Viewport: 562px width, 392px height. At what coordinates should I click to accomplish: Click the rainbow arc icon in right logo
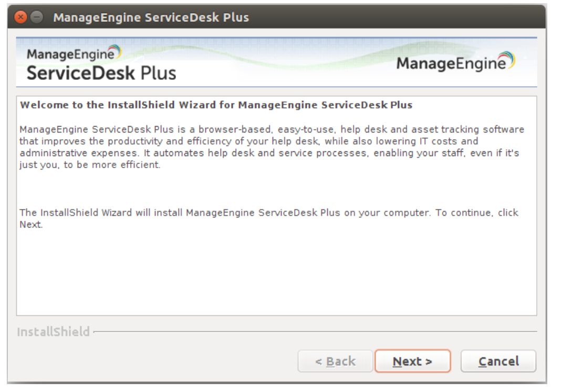[x=507, y=60]
